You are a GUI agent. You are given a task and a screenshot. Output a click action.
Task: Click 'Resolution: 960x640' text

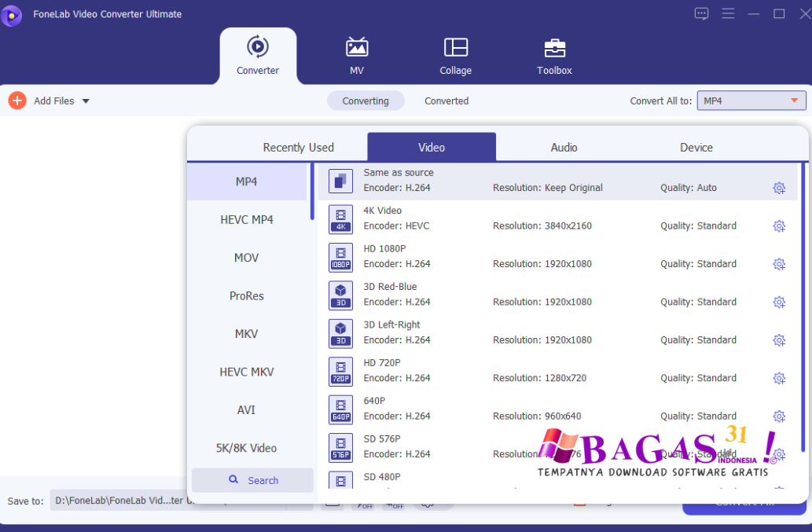[537, 416]
